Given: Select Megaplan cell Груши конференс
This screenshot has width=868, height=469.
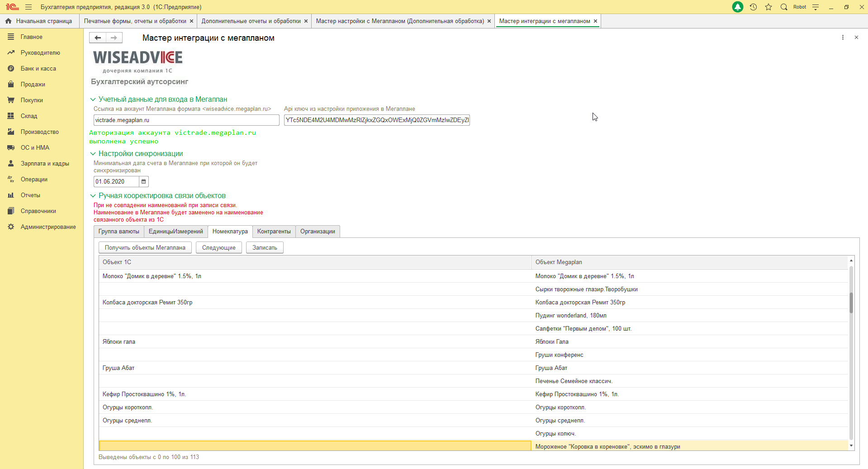Looking at the screenshot, I should point(690,355).
